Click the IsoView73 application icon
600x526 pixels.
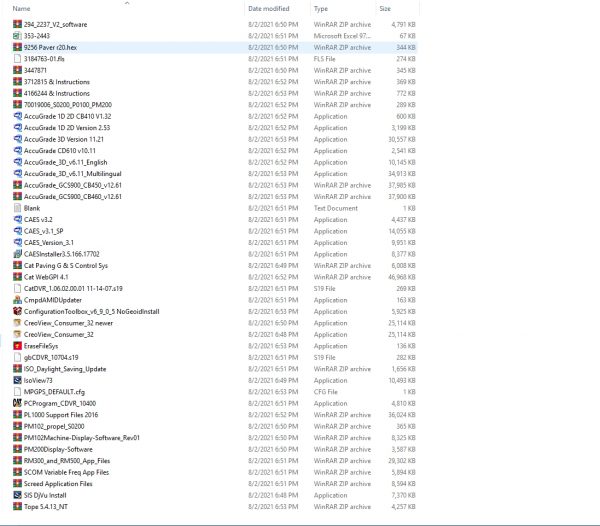click(17, 380)
